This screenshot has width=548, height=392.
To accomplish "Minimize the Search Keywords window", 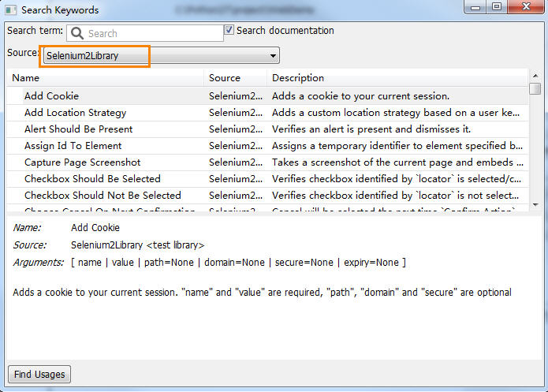I will [x=475, y=7].
